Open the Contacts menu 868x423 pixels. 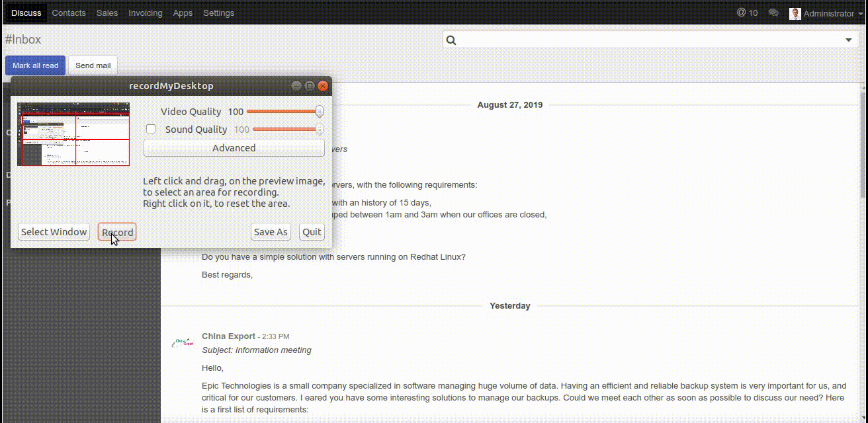69,13
